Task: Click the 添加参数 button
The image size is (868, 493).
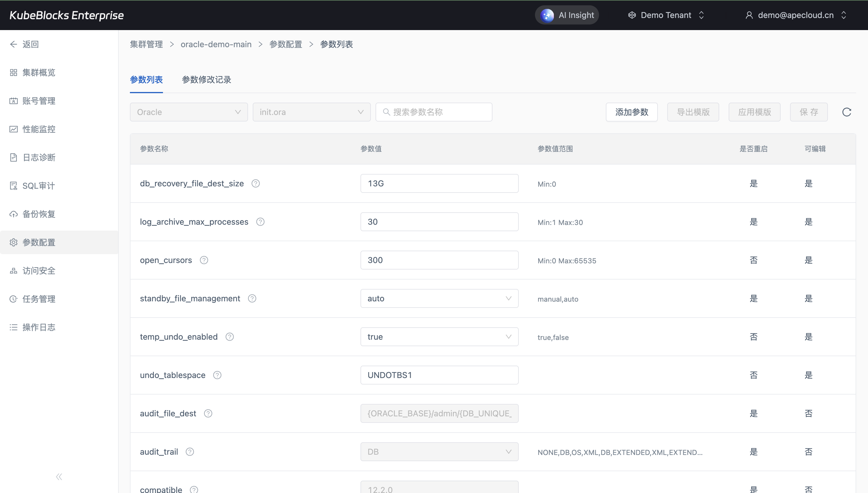Action: (x=632, y=112)
